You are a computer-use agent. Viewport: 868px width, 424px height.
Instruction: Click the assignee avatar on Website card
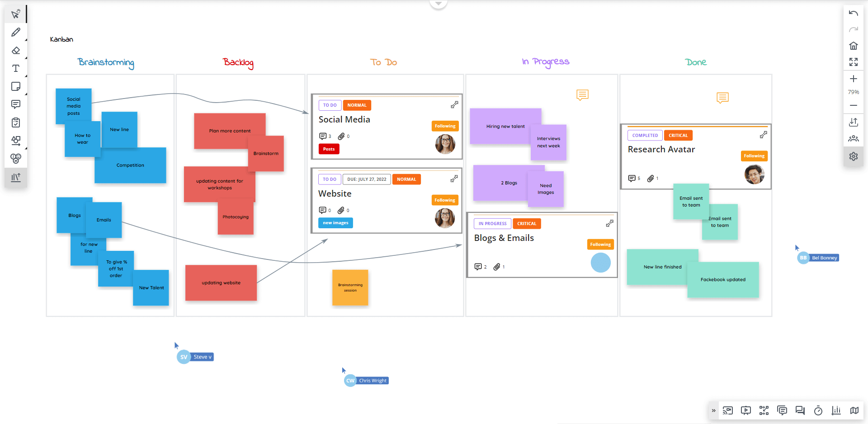445,218
